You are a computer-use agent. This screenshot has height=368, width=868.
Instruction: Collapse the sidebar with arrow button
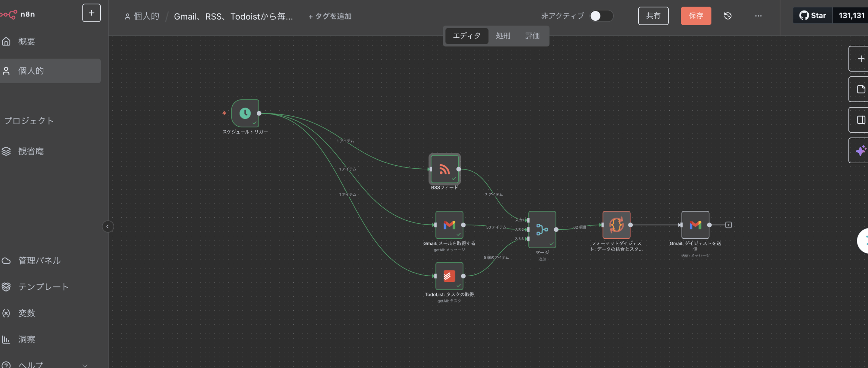tap(108, 226)
